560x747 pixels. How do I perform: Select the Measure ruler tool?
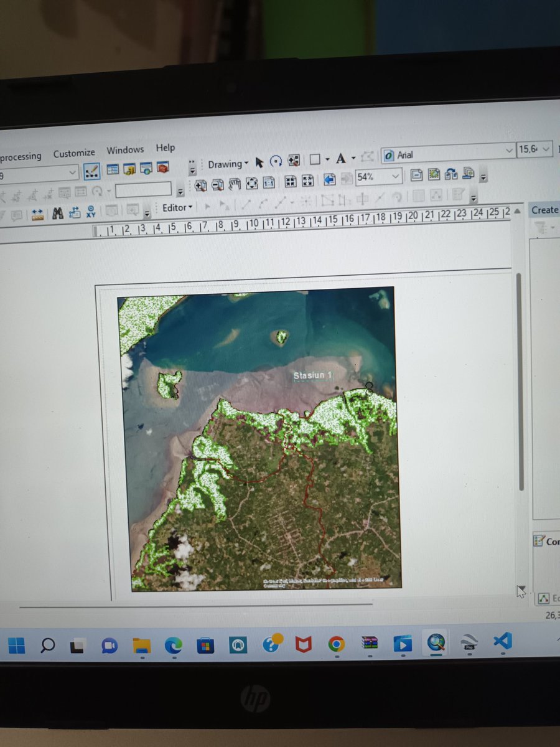[37, 215]
